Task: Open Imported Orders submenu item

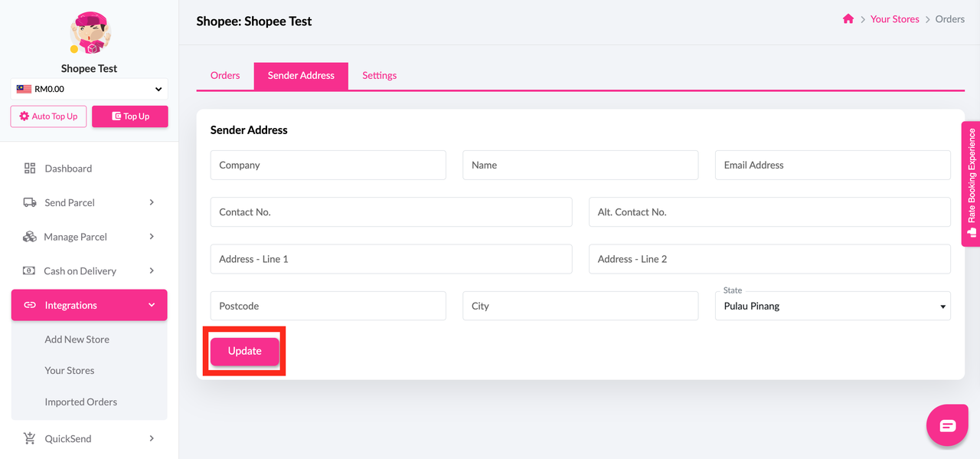Action: [81, 402]
